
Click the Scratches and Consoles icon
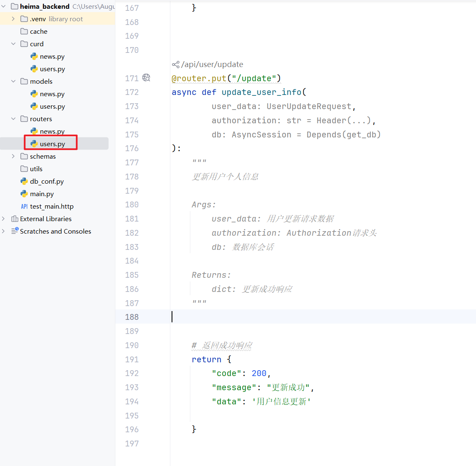coord(15,231)
